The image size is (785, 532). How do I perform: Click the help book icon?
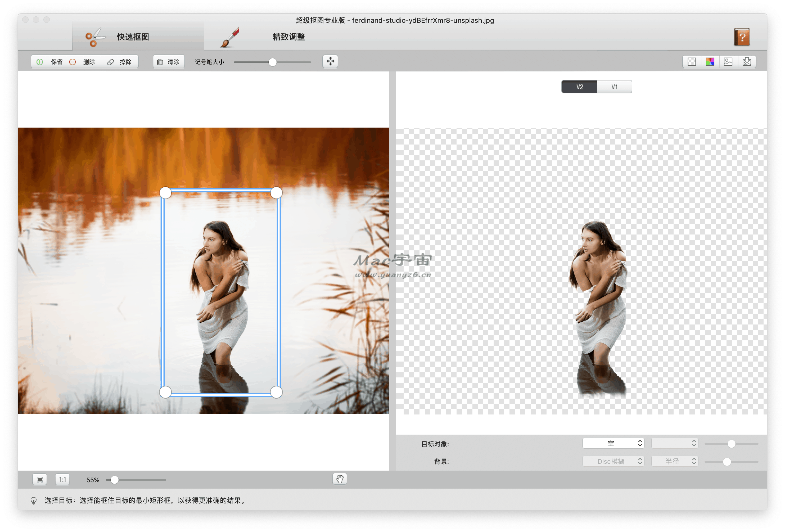[741, 37]
